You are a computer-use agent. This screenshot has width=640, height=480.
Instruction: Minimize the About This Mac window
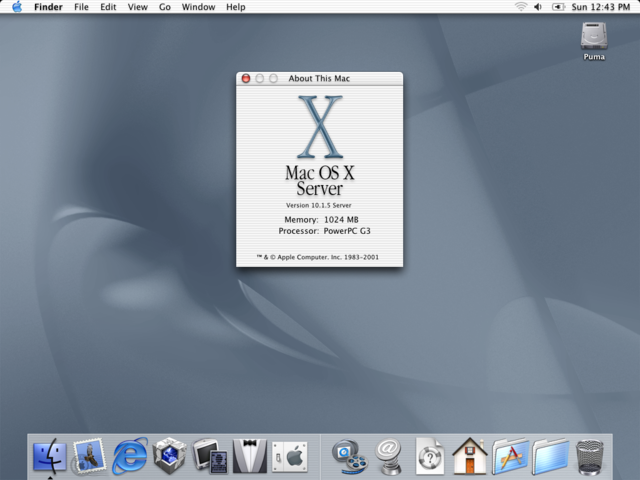(260, 78)
